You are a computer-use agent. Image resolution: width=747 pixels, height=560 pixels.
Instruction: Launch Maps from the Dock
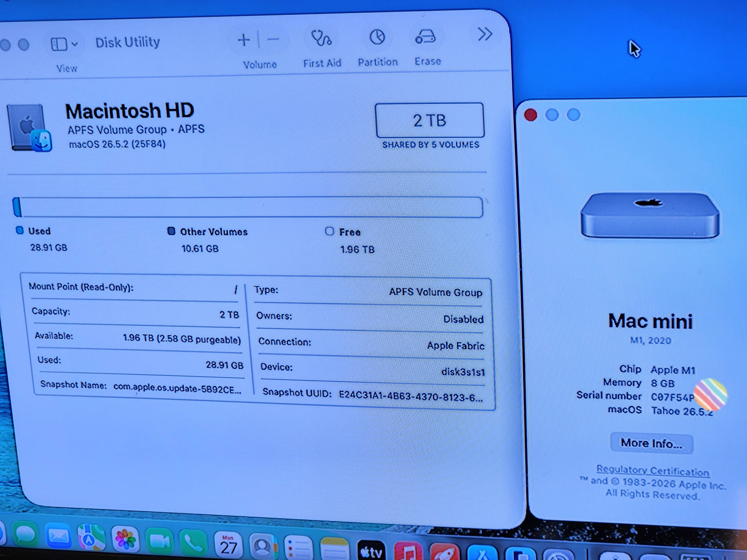(91, 539)
